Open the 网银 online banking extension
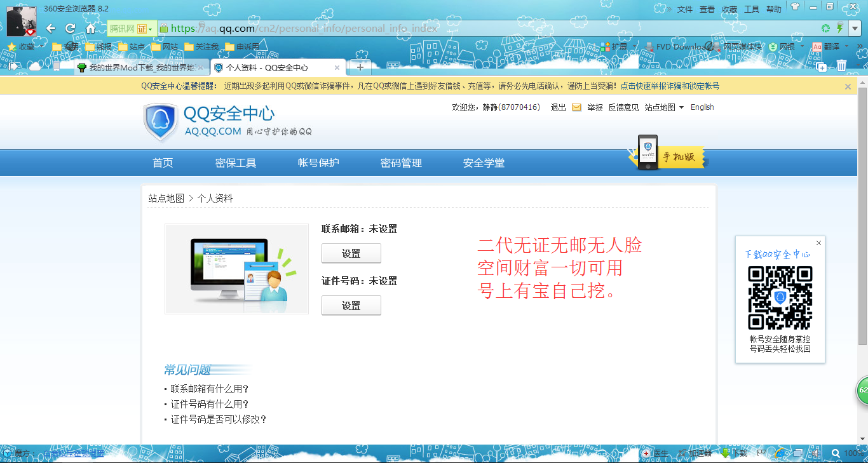 (782, 47)
